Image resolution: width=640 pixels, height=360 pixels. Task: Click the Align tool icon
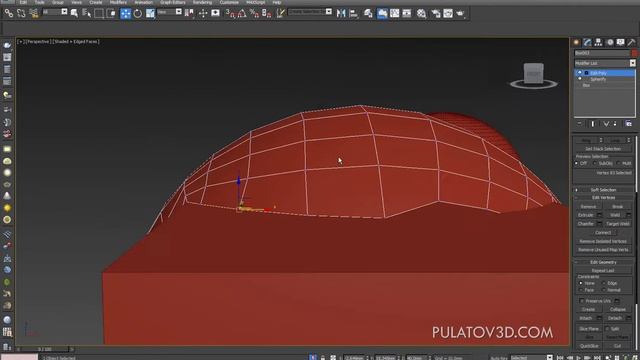coord(353,13)
